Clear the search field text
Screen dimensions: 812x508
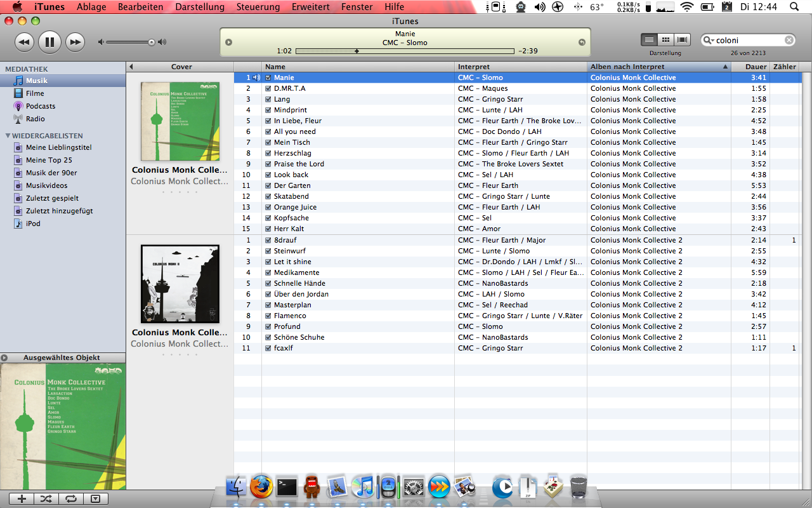pyautogui.click(x=789, y=40)
